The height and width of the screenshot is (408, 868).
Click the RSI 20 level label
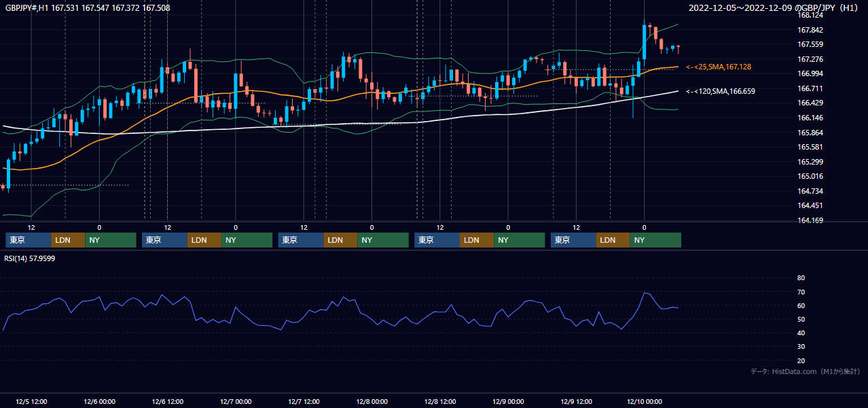click(801, 360)
